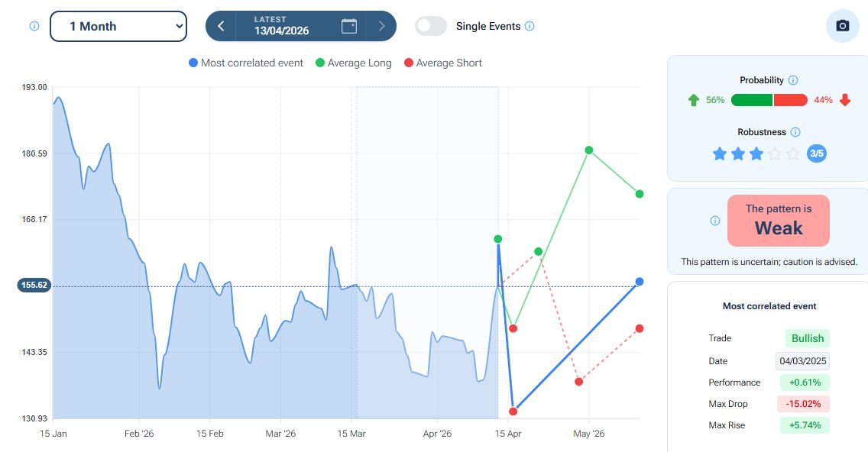The width and height of the screenshot is (868, 452).
Task: Go to next date with right arrow
Action: (x=382, y=26)
